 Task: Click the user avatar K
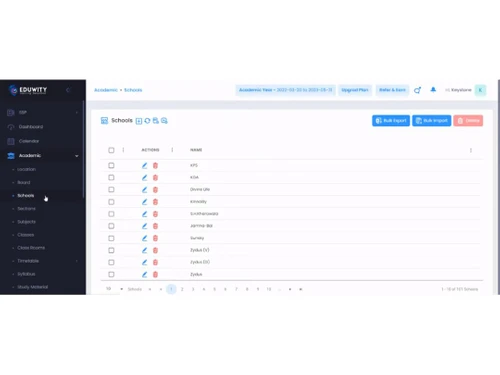tap(480, 90)
